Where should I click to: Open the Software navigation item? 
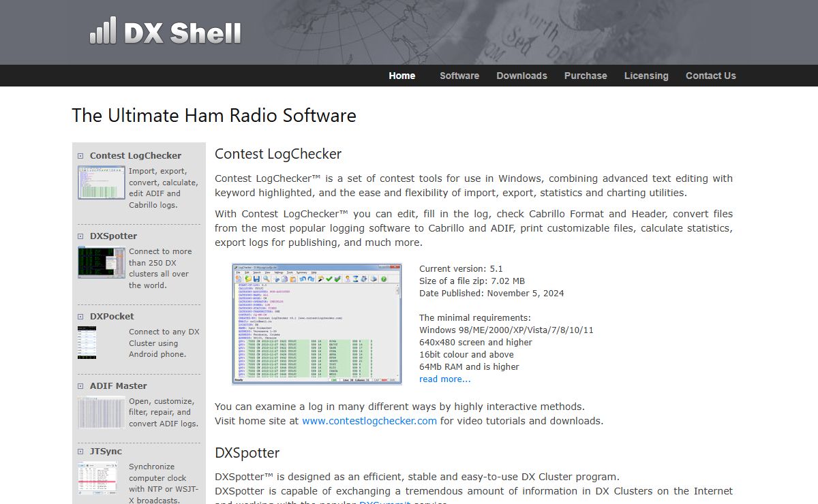pos(459,76)
